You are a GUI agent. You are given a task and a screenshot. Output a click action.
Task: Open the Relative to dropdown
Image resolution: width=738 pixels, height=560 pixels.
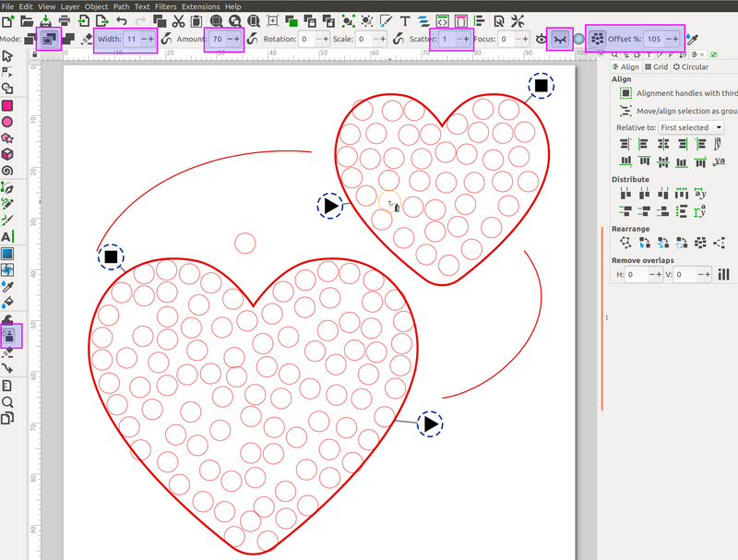tap(690, 127)
